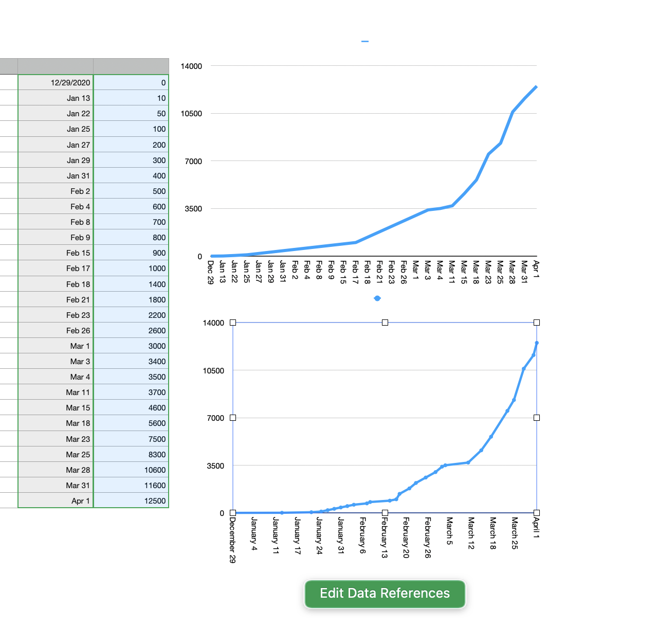
Task: Select the Jan 29 cell
Action: tap(56, 160)
